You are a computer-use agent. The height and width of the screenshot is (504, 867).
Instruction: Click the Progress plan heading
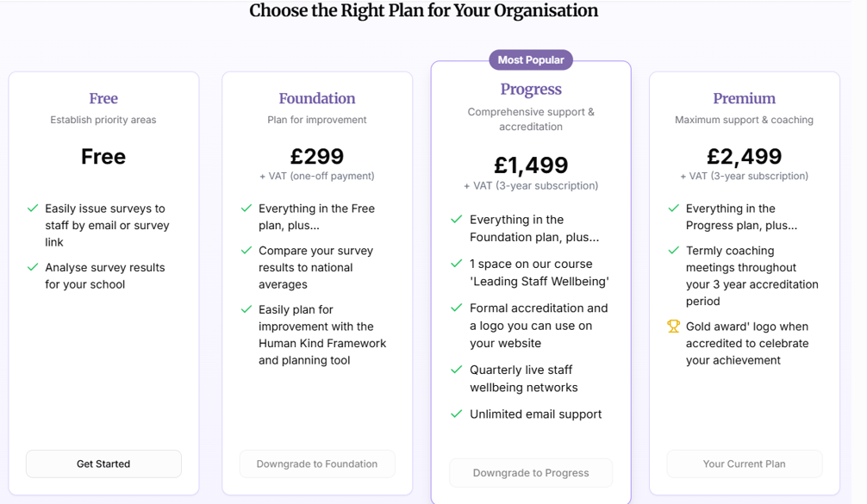coord(531,89)
